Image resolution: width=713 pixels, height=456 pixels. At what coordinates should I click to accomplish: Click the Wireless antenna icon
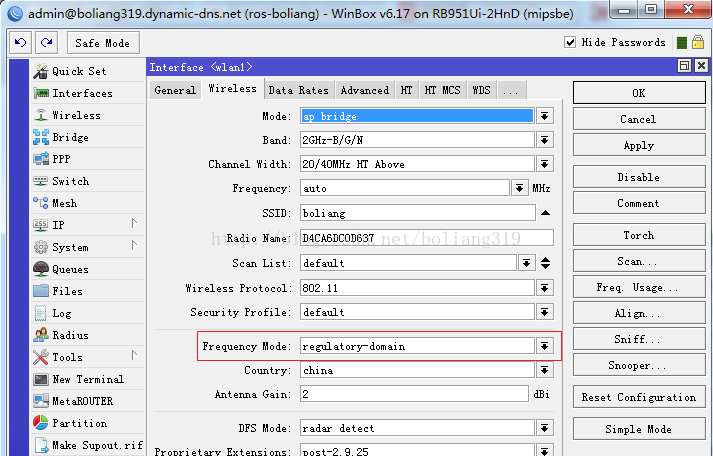(41, 115)
